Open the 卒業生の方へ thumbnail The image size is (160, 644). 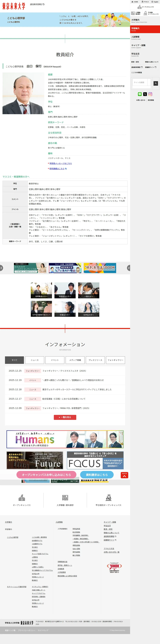click(x=65, y=309)
